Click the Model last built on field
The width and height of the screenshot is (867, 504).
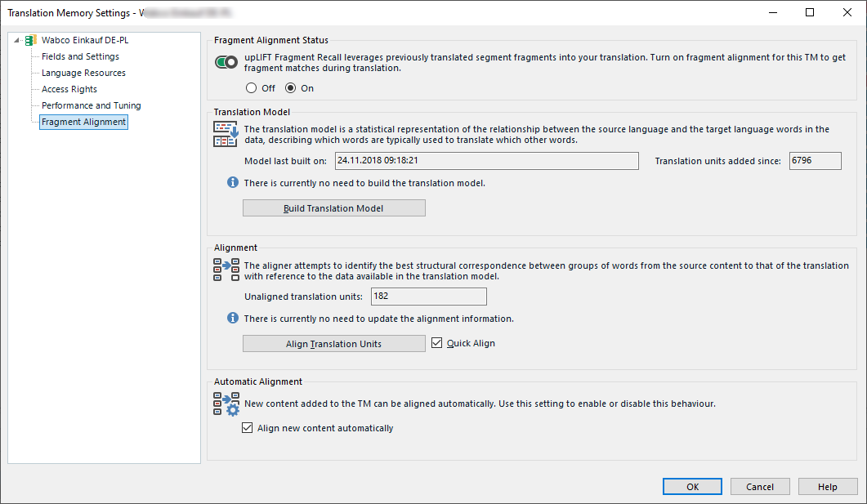click(486, 161)
